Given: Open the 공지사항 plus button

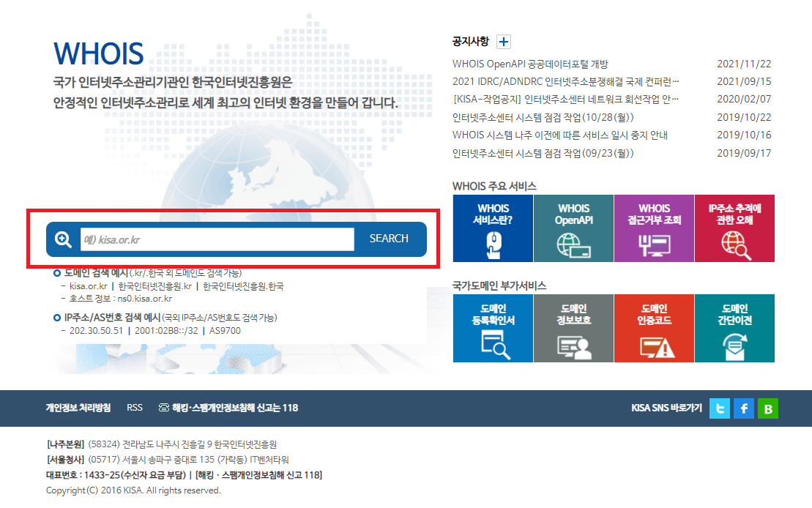Looking at the screenshot, I should coord(503,42).
